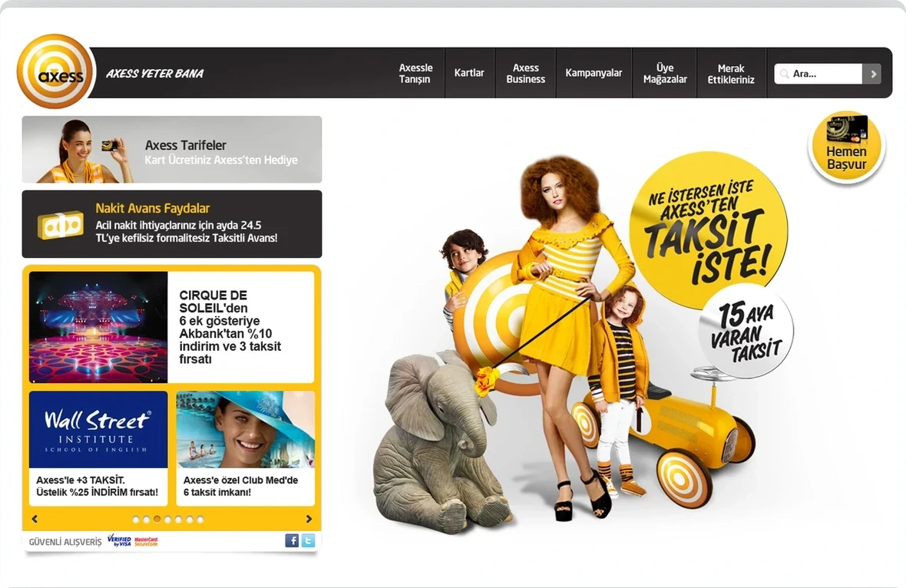
Task: Select the last carousel dot
Action: (x=200, y=519)
